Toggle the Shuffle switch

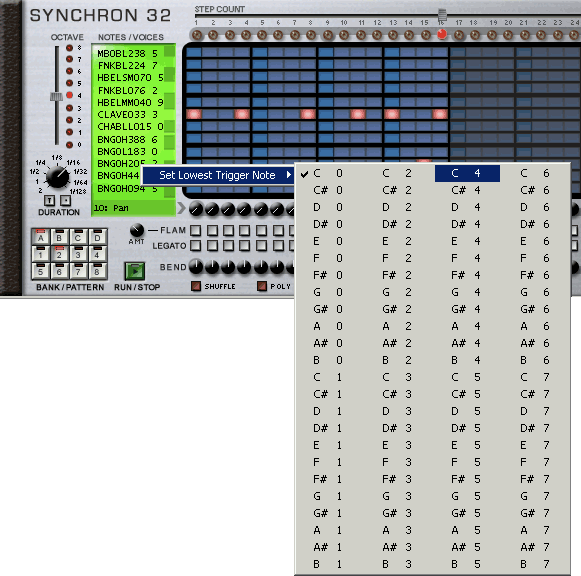196,286
